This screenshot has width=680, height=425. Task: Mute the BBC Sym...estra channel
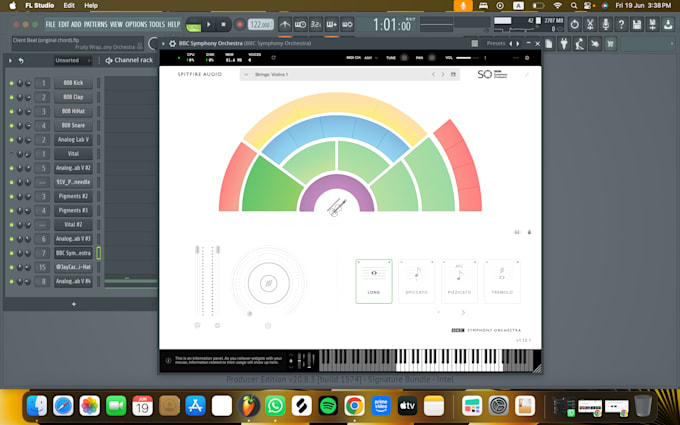[x=11, y=253]
